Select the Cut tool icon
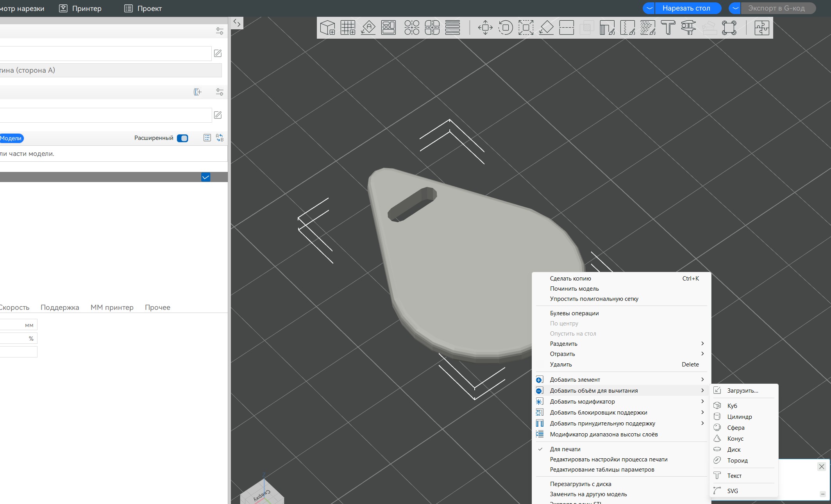The height and width of the screenshot is (504, 831). pos(567,28)
